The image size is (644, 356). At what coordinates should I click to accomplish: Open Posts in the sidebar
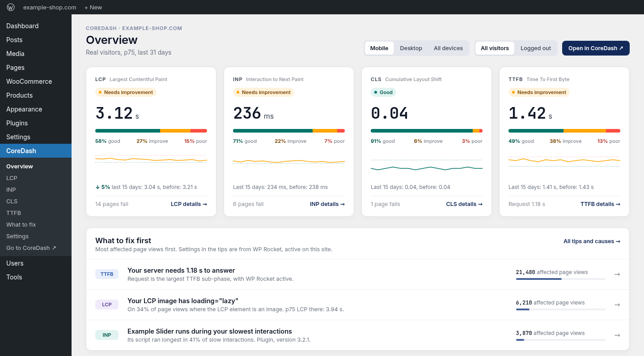[x=36, y=40]
